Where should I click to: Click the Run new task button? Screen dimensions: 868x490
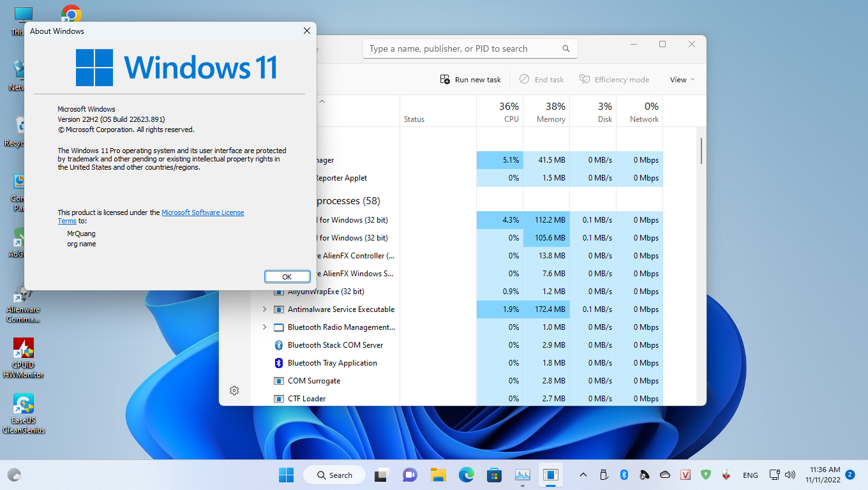470,80
